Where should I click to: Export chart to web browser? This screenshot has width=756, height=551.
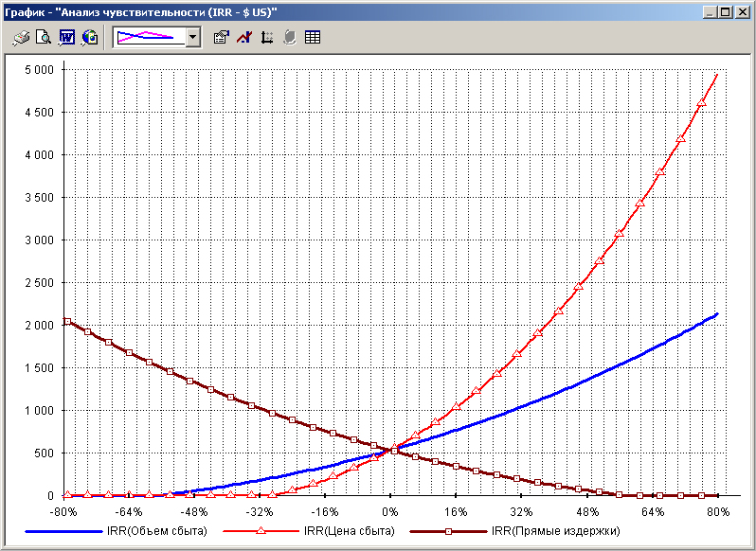click(x=90, y=38)
